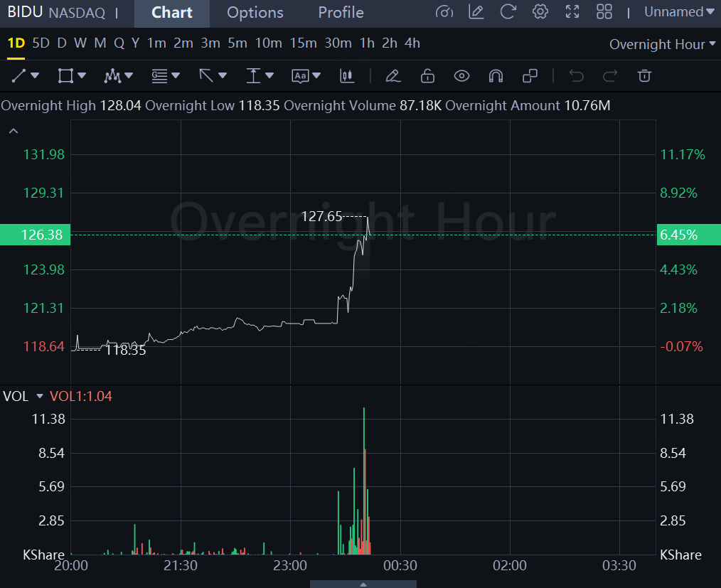Click the 6.45% change label
Screen dimensions: 721x588
pyautogui.click(x=688, y=235)
